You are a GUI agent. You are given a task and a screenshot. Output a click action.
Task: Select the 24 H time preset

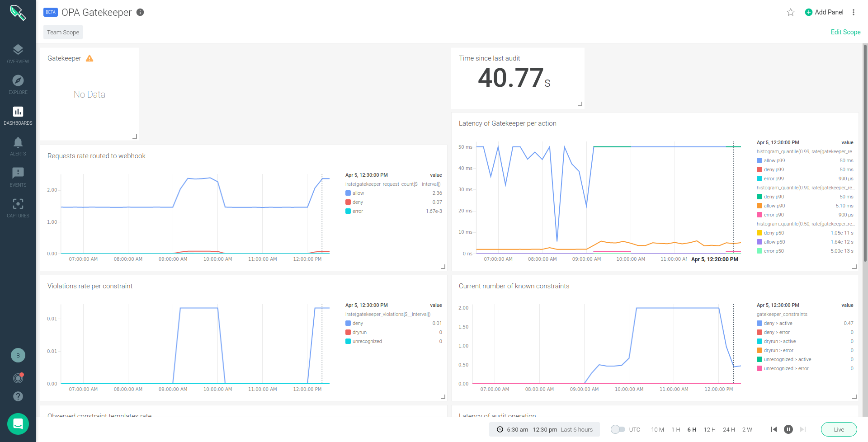[x=729, y=430]
